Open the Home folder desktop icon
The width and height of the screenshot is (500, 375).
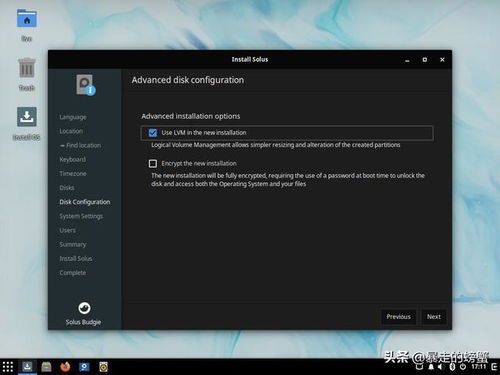27,19
